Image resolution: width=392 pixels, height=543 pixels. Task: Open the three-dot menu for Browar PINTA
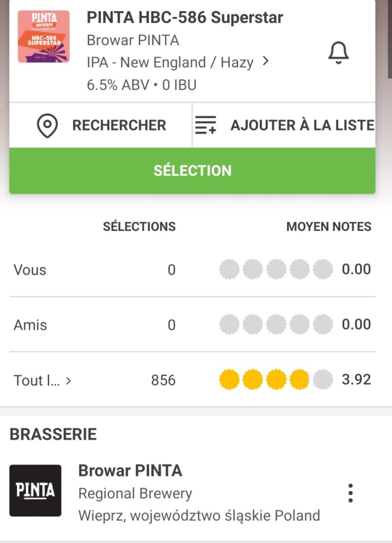(x=350, y=493)
